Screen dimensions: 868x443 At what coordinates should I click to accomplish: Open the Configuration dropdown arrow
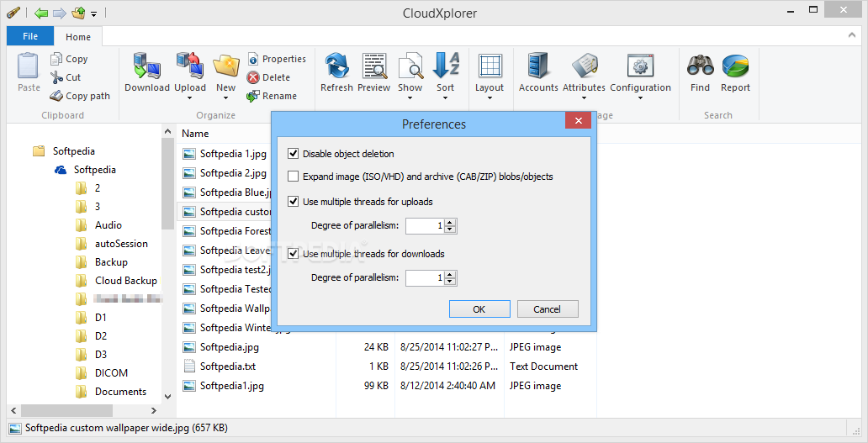[640, 98]
